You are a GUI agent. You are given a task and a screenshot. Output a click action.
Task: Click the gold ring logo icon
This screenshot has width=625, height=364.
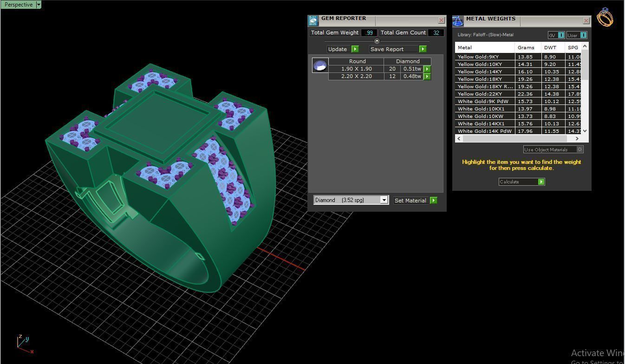(x=605, y=17)
